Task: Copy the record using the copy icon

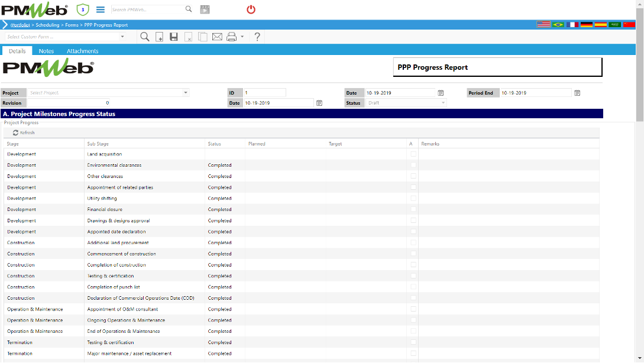Action: 202,37
